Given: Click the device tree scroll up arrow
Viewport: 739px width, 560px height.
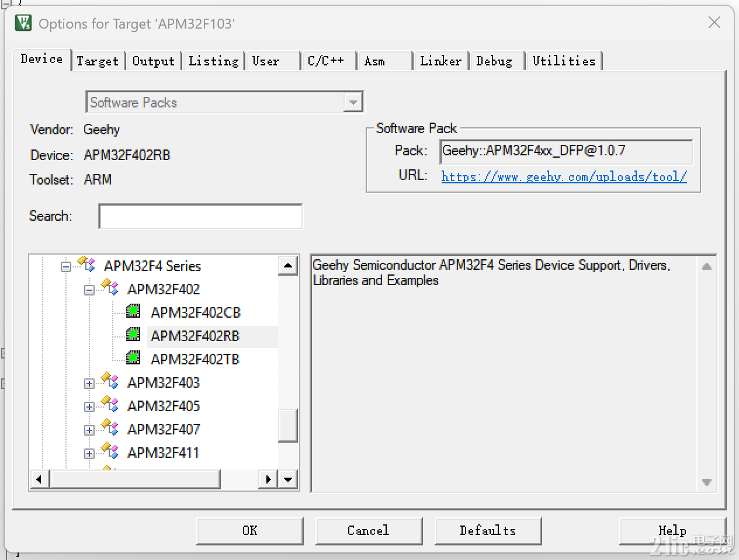Looking at the screenshot, I should (288, 266).
